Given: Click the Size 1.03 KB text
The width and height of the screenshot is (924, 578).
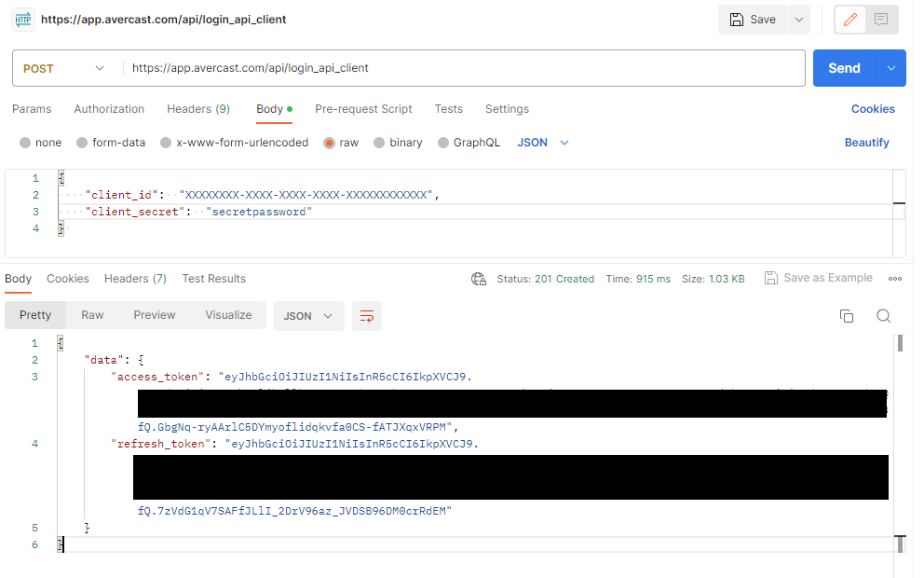Looking at the screenshot, I should click(713, 279).
